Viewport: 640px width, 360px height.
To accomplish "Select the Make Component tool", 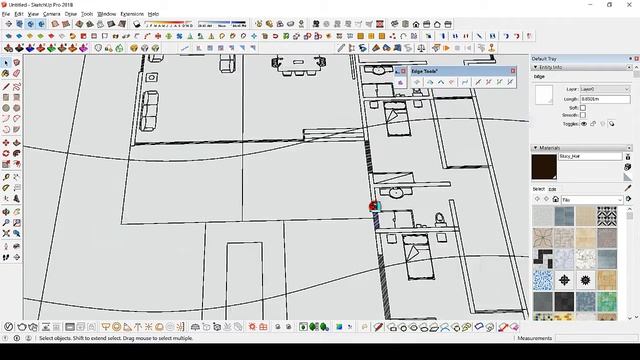I will coord(16,63).
